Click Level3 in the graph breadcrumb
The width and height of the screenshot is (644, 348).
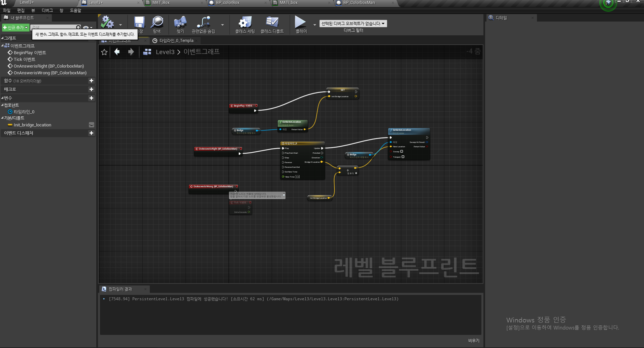click(x=165, y=52)
